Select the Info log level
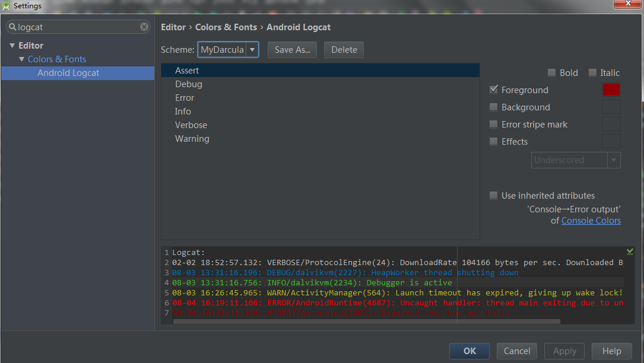 (x=321, y=112)
